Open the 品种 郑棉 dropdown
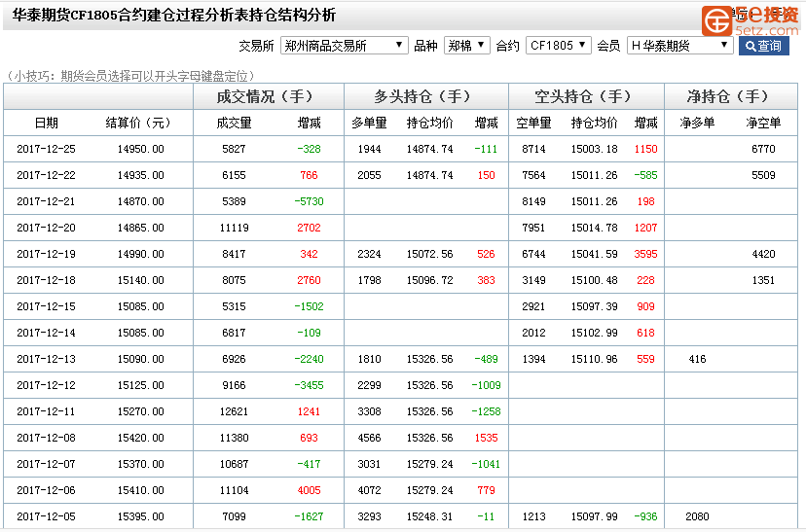This screenshot has width=806, height=532. click(466, 46)
